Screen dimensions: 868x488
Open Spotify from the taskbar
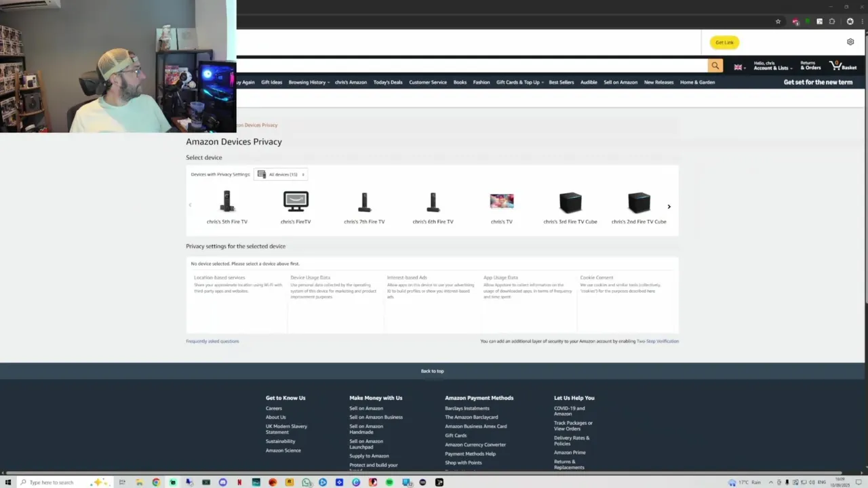pos(389,483)
